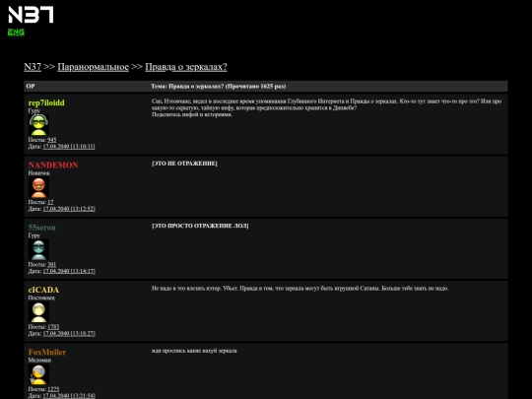Click rep7iloidd's opening post text
Viewport: 532px width, 399px height.
(327, 108)
